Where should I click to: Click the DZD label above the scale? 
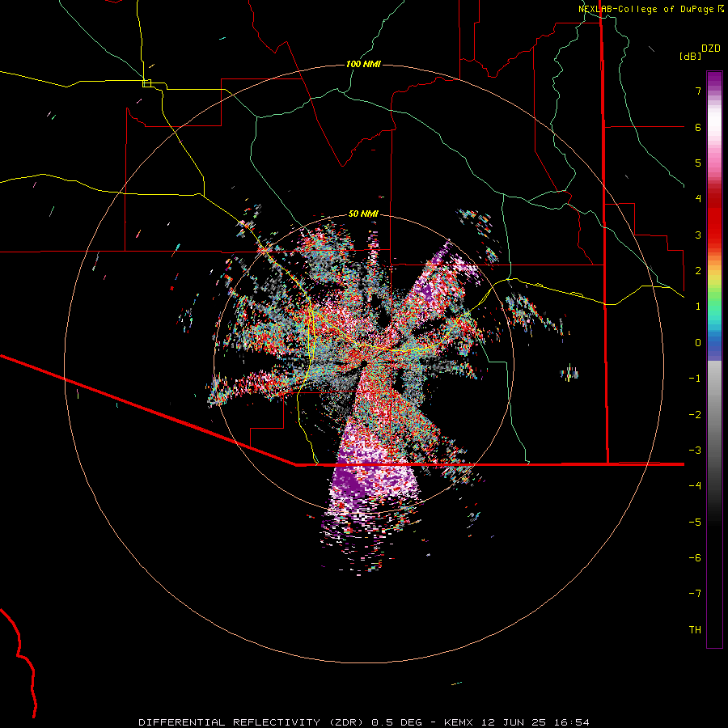711,49
